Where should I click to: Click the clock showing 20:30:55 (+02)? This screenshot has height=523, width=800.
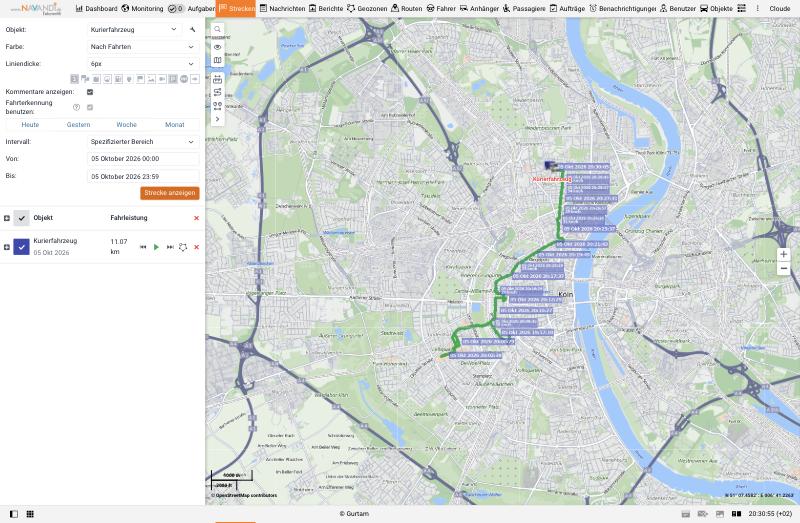(x=770, y=514)
